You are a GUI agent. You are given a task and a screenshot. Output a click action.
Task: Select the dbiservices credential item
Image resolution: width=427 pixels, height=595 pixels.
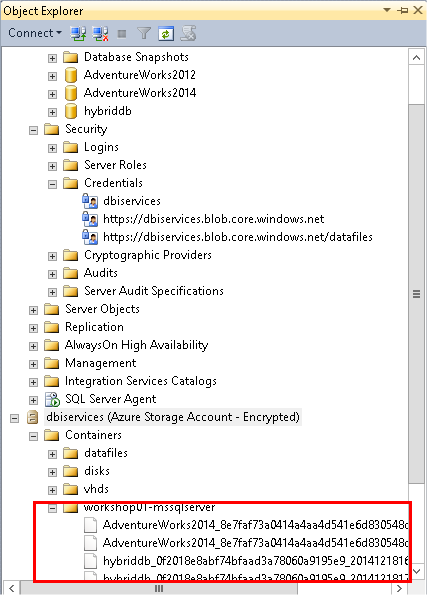[132, 201]
